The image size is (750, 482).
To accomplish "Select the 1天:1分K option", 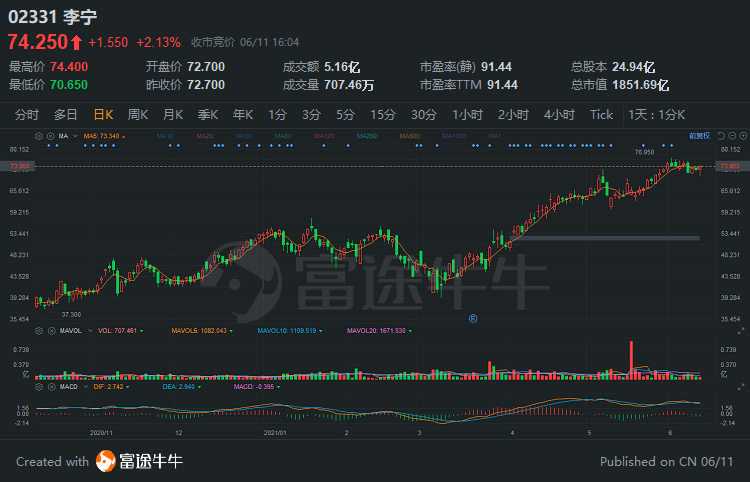I will 657,115.
